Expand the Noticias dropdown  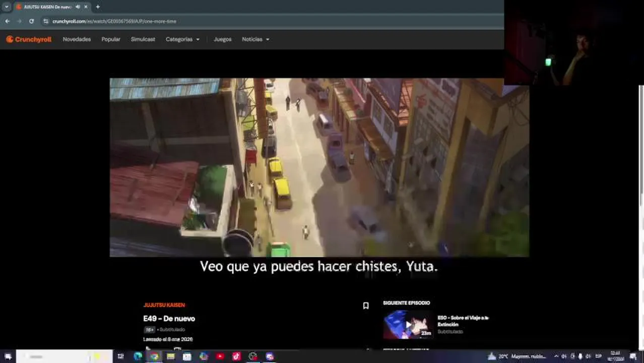[255, 39]
